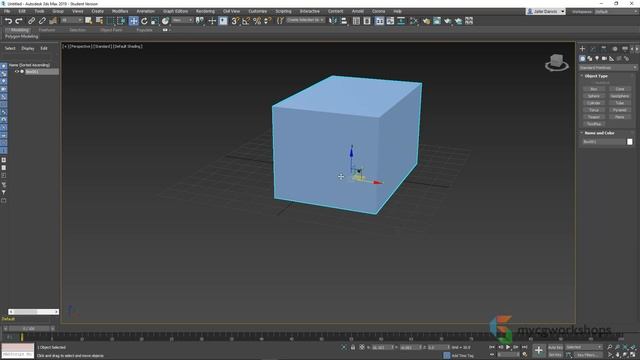This screenshot has height=360, width=640.
Task: Select the Shapes category icon
Action: [590, 59]
